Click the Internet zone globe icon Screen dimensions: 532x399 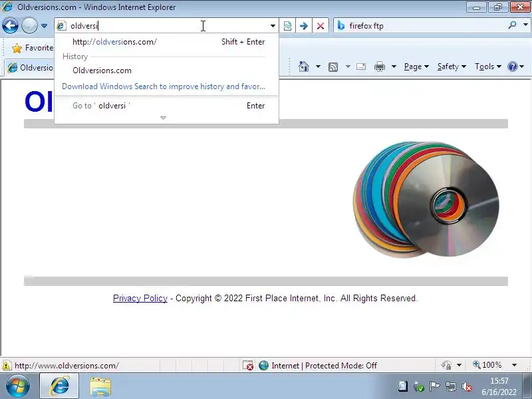(x=263, y=365)
